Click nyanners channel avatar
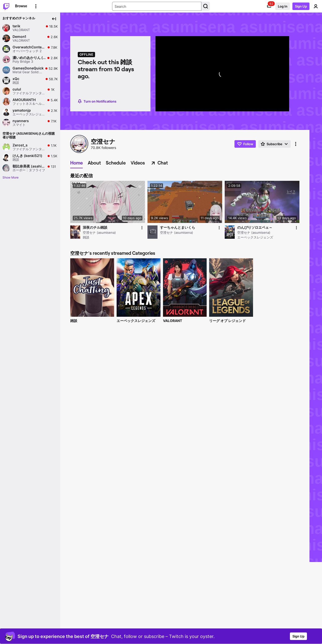This screenshot has width=322, height=644. point(6,123)
